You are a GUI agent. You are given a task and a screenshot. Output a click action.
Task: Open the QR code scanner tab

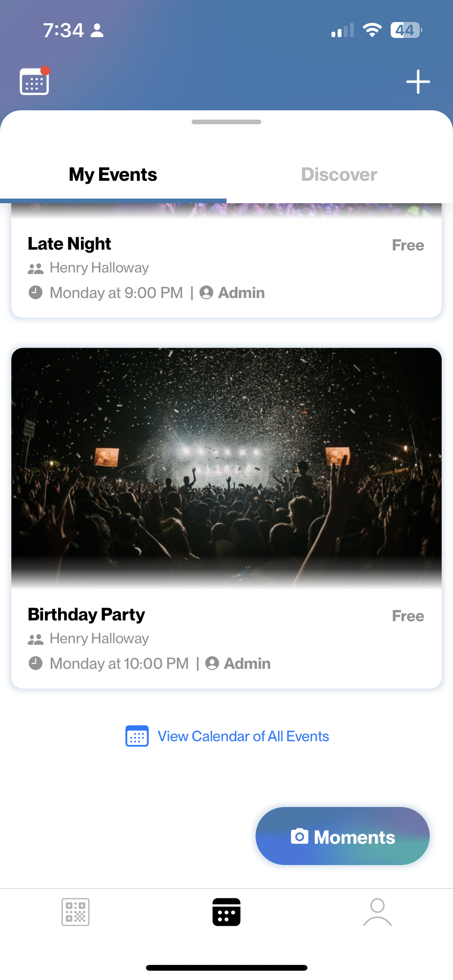coord(75,912)
